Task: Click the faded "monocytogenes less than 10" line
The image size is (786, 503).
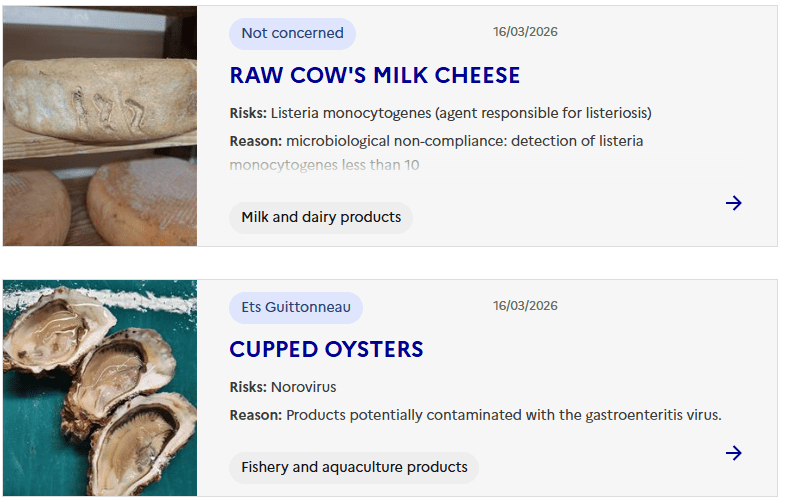Action: coord(324,165)
